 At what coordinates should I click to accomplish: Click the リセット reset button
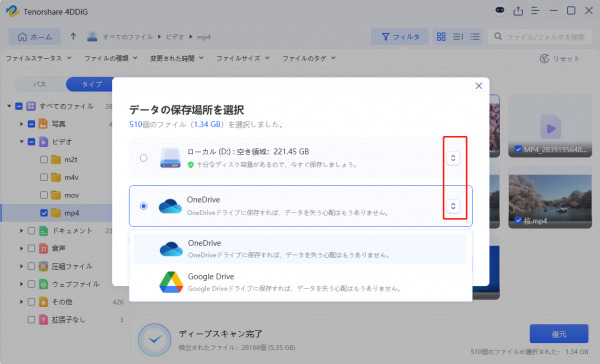coord(560,59)
